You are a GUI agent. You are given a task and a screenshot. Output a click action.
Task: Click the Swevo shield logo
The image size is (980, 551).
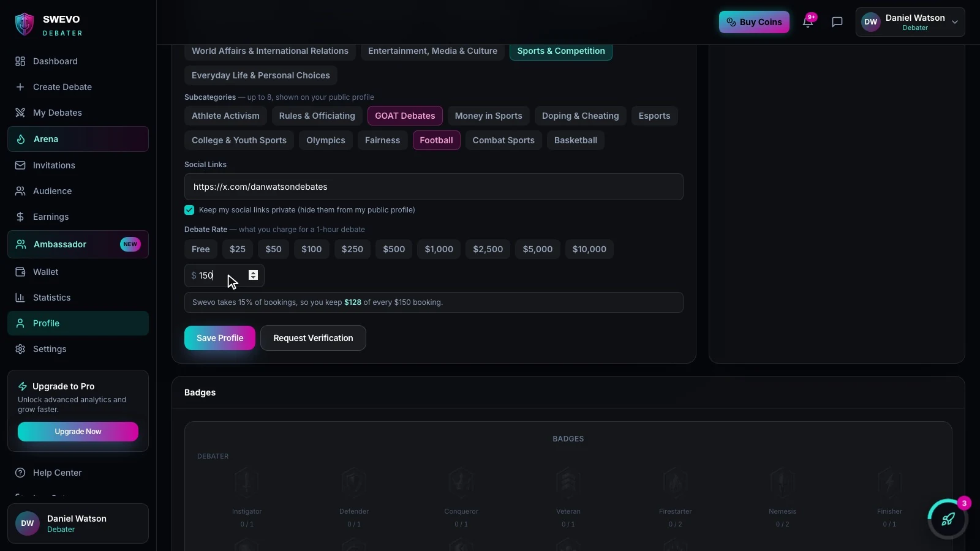(x=24, y=24)
